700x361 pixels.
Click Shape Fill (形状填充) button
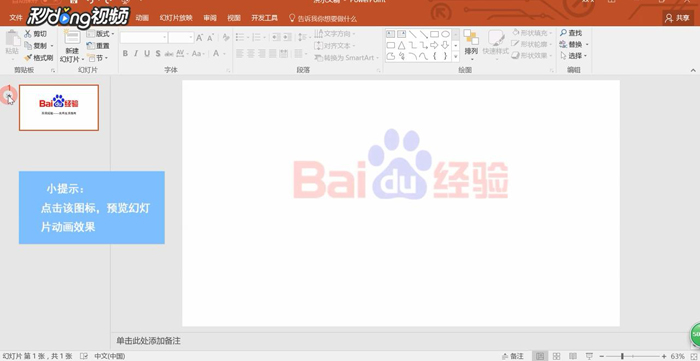[x=532, y=33]
